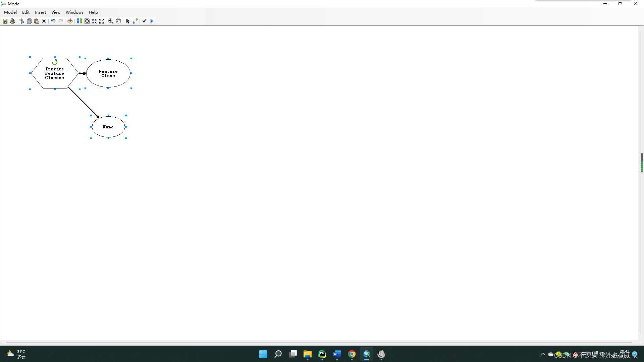
Task: Run the model with play arrow
Action: (152, 21)
